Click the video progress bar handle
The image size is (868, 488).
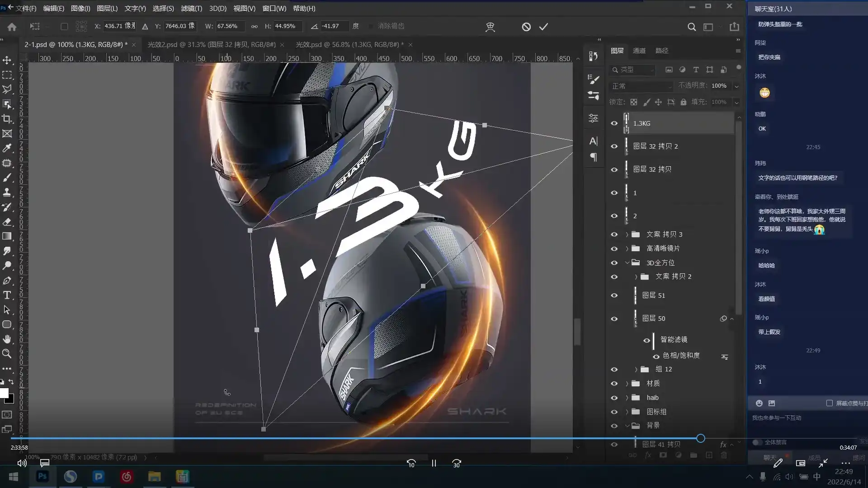(x=700, y=438)
